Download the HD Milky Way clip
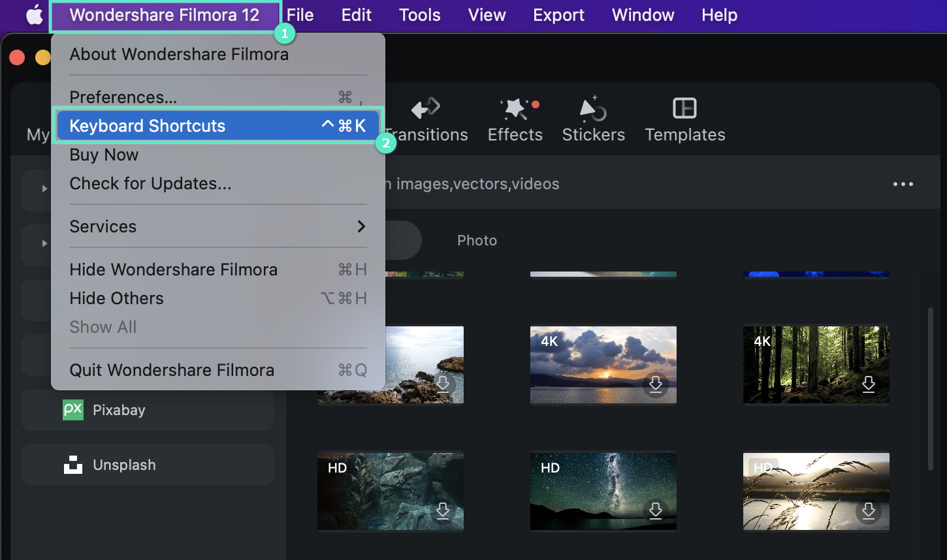The height and width of the screenshot is (560, 947). [656, 510]
